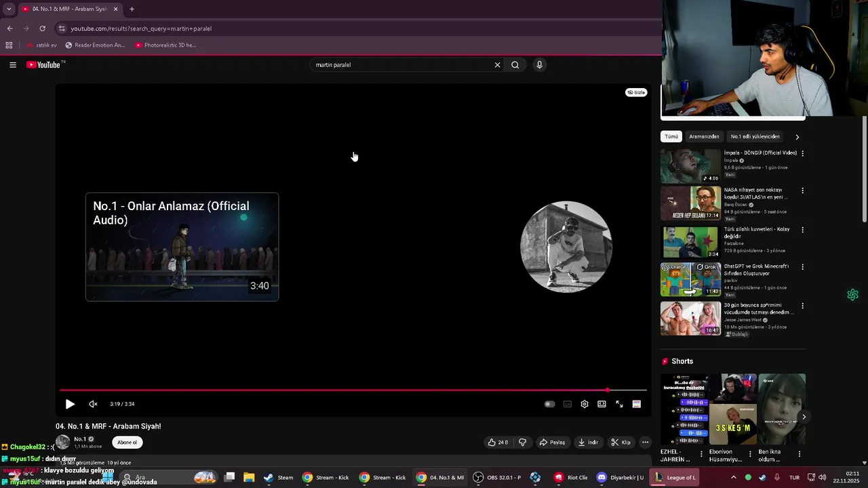Image resolution: width=868 pixels, height=488 pixels.
Task: Open Reader Emotion An... bookmark
Action: click(95, 45)
